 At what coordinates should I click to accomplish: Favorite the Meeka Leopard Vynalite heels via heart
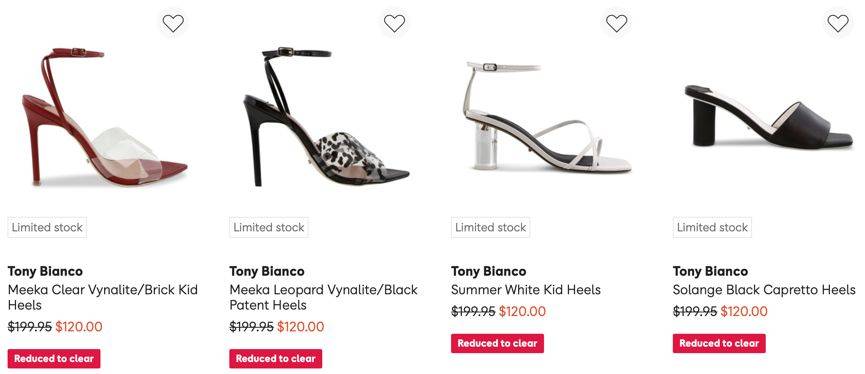(x=394, y=24)
